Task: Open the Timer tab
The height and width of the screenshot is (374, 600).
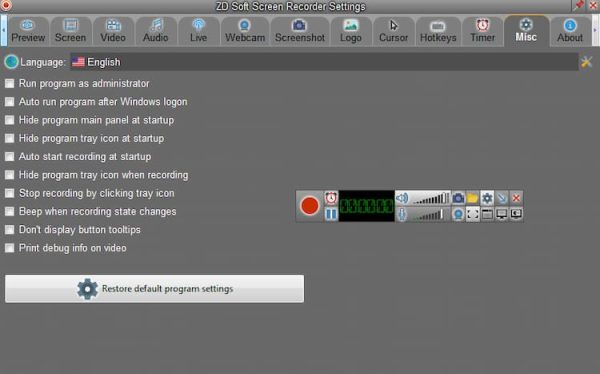Action: coord(483,31)
